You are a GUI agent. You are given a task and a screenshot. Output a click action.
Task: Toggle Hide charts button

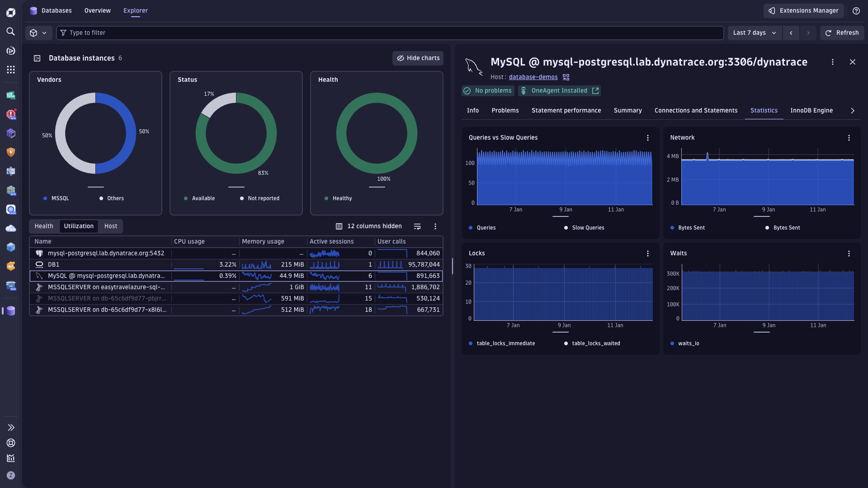point(418,58)
